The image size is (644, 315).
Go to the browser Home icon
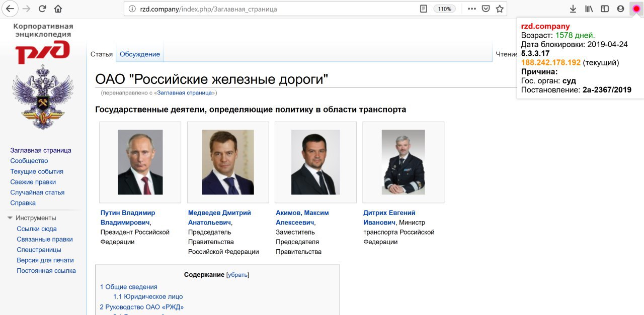pos(58,9)
